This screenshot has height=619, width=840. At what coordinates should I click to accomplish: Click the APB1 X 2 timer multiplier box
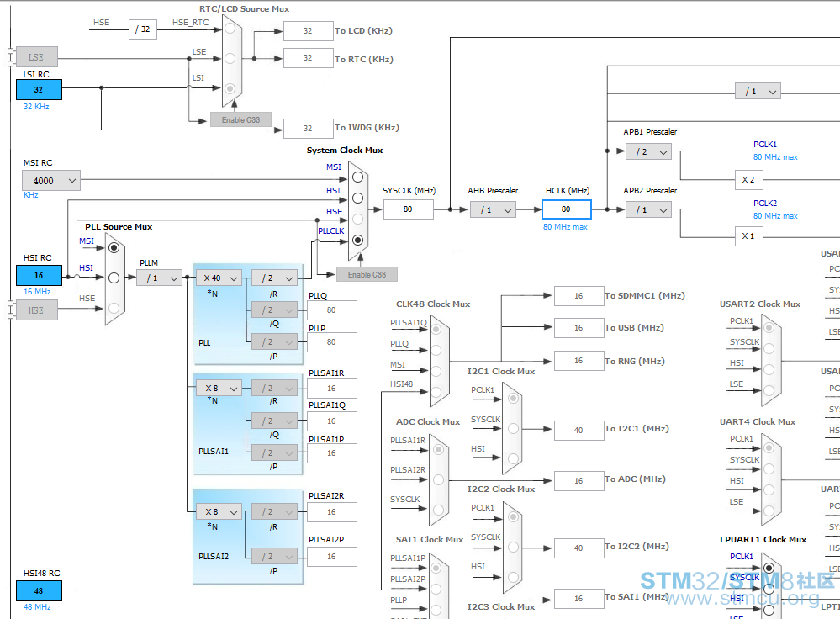coord(748,180)
